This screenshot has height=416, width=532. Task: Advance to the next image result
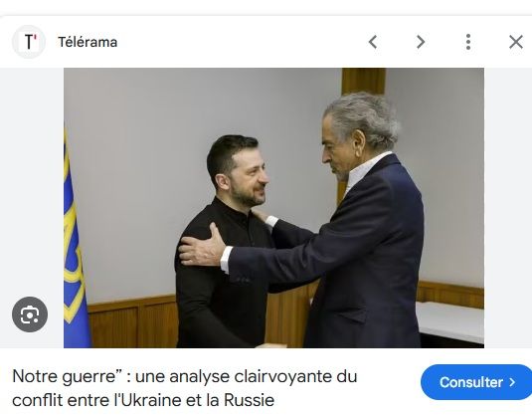(421, 42)
